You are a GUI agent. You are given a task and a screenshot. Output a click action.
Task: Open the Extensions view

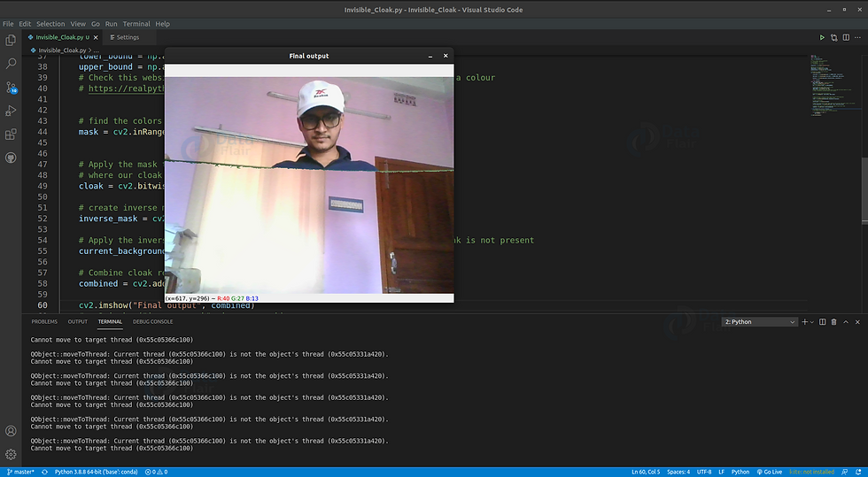(11, 135)
